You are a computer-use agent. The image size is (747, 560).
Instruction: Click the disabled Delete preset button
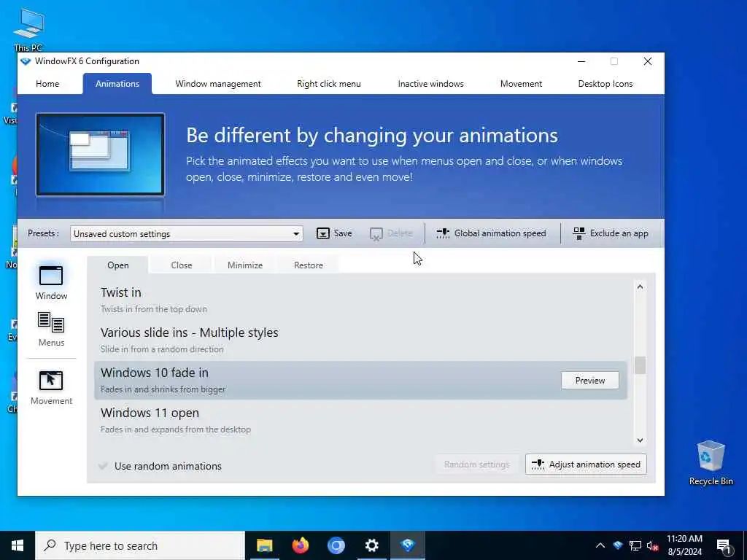391,233
